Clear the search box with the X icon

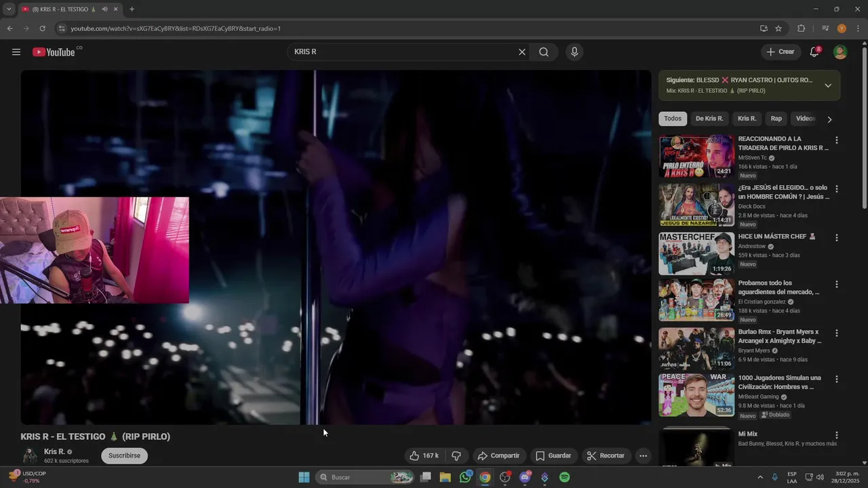click(522, 52)
